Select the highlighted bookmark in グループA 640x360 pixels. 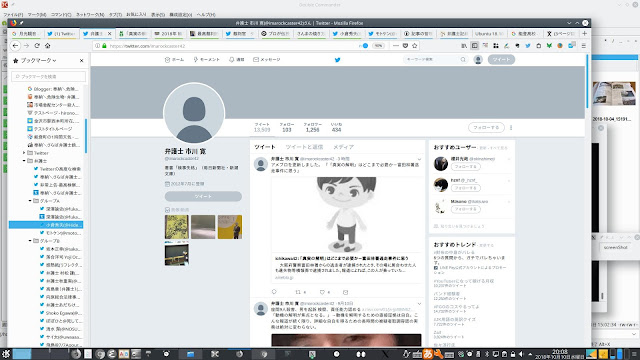(x=46, y=225)
